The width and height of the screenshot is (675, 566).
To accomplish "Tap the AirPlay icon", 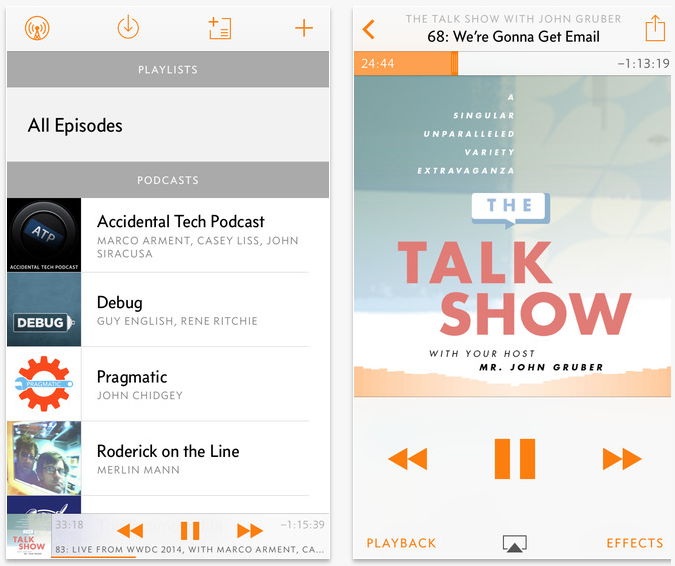I will coord(515,543).
